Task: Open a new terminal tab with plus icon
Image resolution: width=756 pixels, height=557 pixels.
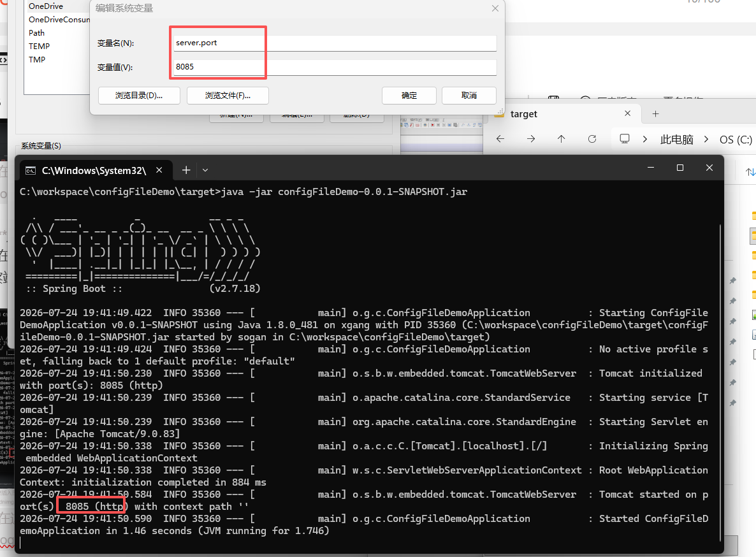Action: 186,170
